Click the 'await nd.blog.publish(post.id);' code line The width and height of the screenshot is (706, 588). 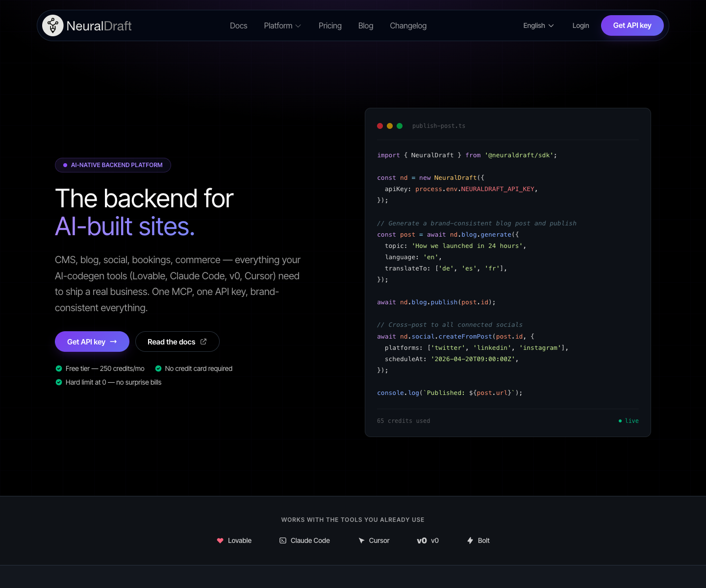pos(436,302)
